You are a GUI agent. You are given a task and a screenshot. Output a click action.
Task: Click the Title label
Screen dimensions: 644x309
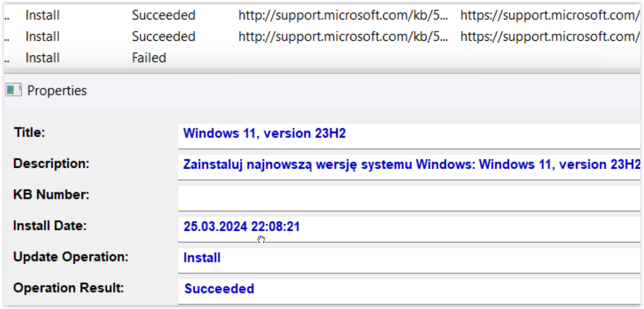tap(29, 132)
